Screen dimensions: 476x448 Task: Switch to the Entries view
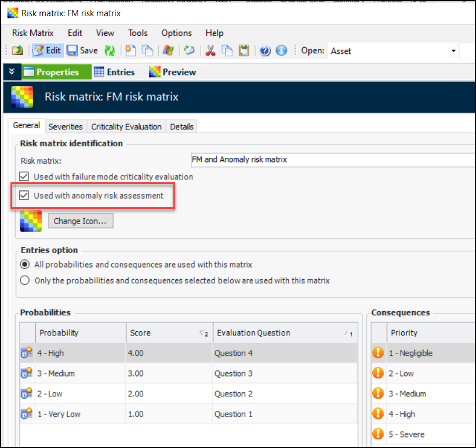tap(114, 72)
